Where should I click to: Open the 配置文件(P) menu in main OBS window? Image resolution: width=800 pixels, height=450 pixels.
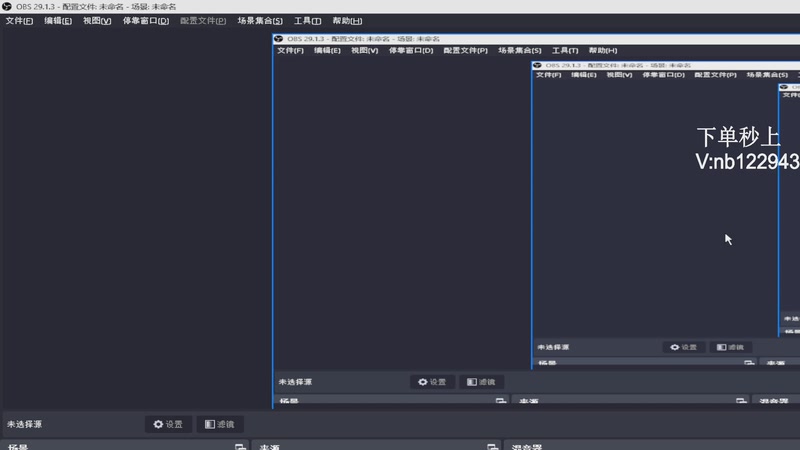coord(203,21)
